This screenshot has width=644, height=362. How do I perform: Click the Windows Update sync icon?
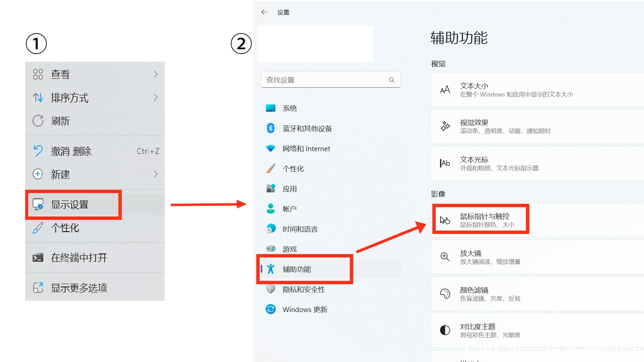271,309
